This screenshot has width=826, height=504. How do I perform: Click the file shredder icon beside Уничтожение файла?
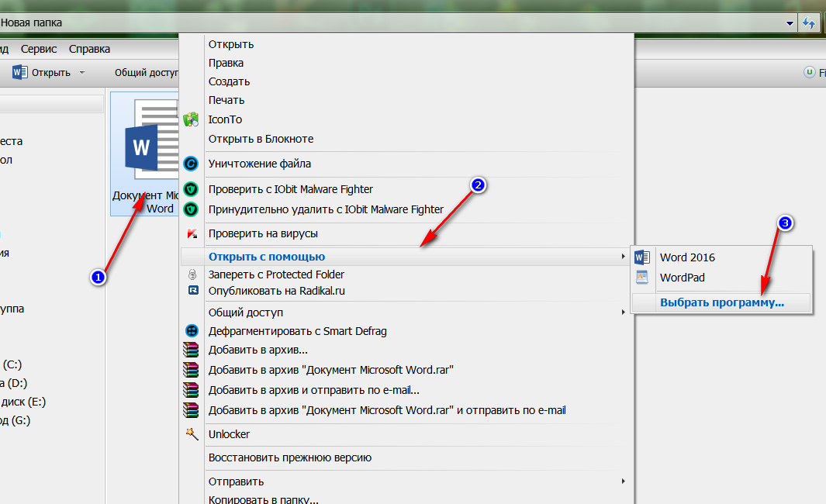coord(191,164)
